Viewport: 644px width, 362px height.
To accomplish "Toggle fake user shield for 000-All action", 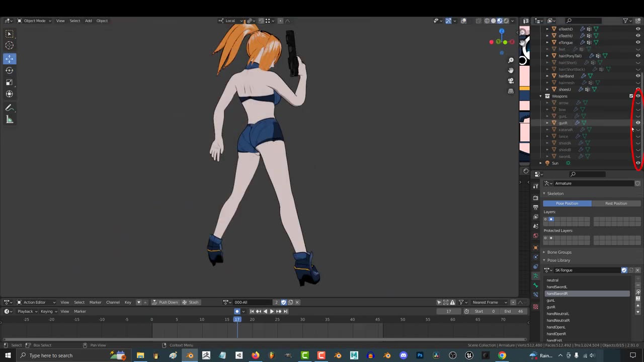I will pos(283,302).
